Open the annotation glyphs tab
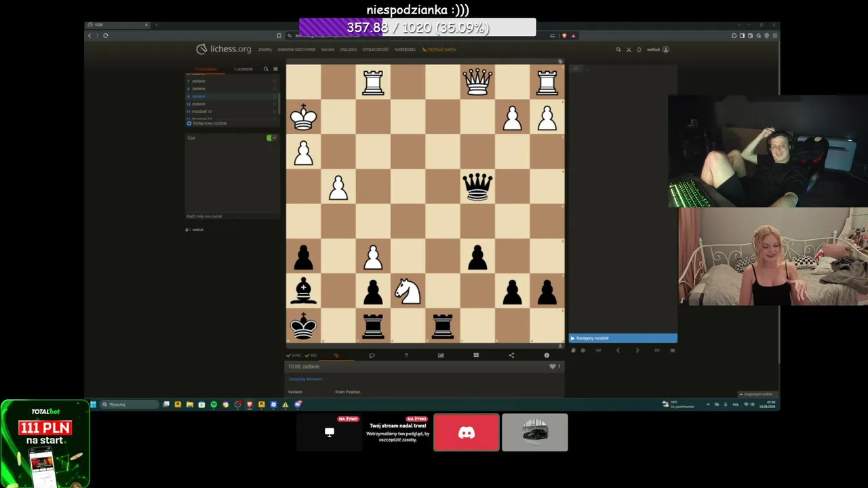 (x=406, y=355)
